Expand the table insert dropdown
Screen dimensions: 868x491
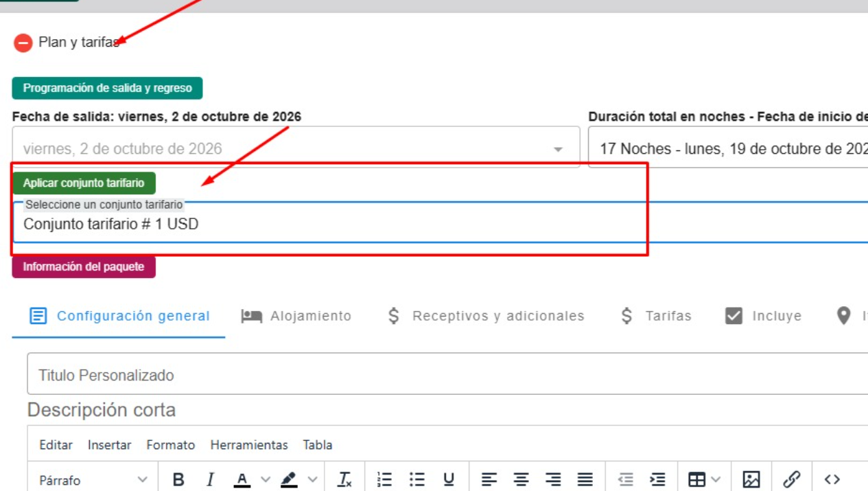(716, 479)
